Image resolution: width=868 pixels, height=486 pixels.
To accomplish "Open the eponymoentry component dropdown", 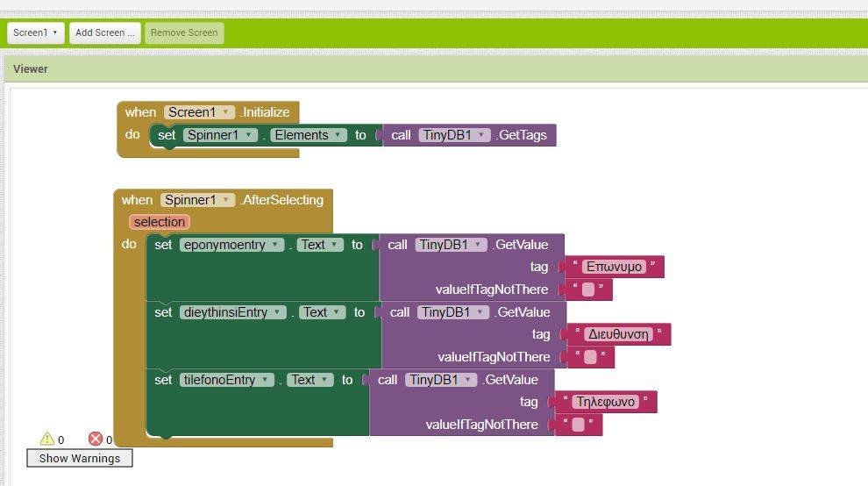I will pyautogui.click(x=231, y=245).
